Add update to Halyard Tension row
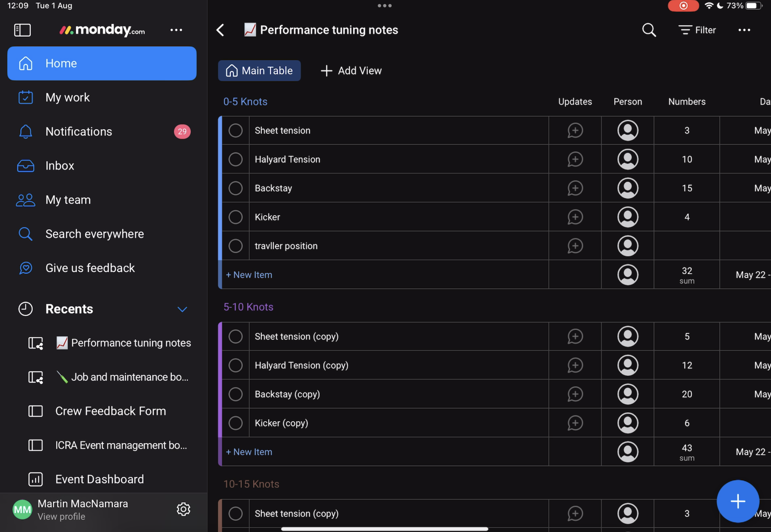771x532 pixels. pyautogui.click(x=575, y=159)
